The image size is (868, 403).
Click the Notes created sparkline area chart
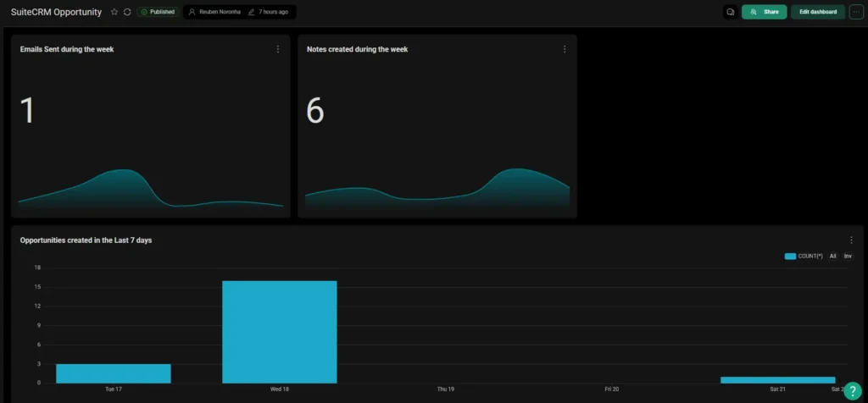tap(437, 189)
